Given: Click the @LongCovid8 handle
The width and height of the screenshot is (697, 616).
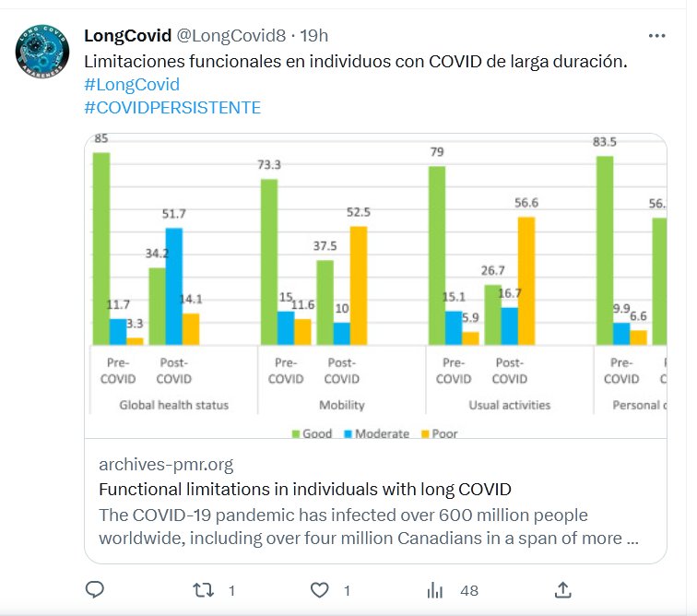Looking at the screenshot, I should [230, 36].
